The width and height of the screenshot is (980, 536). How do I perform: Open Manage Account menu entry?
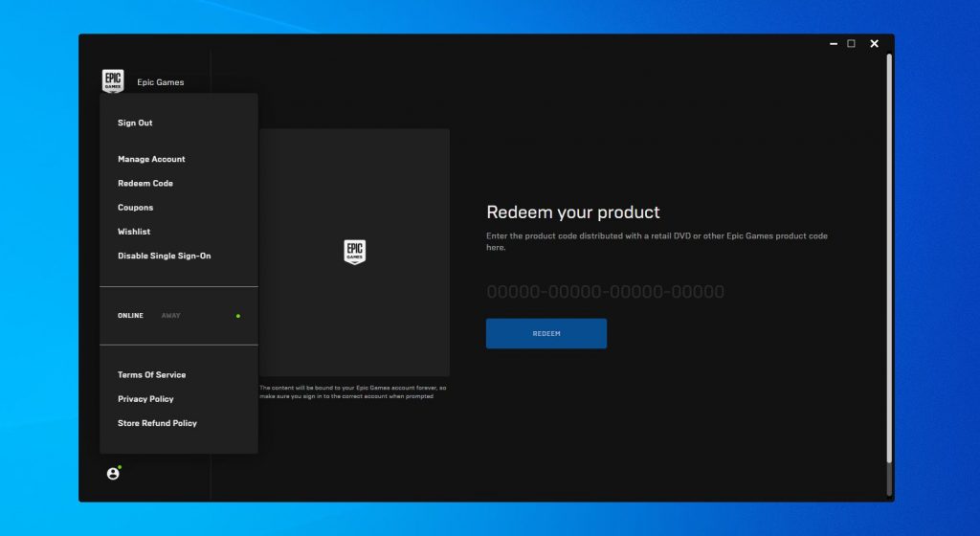(151, 159)
